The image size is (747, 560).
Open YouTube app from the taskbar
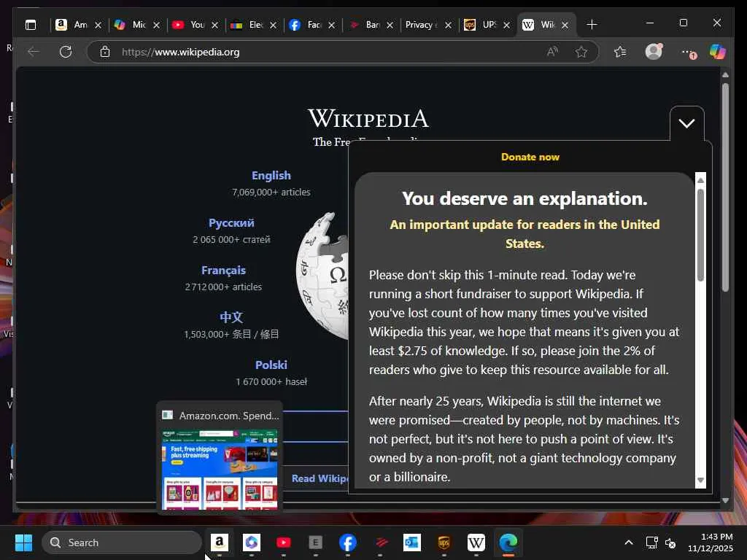[284, 542]
